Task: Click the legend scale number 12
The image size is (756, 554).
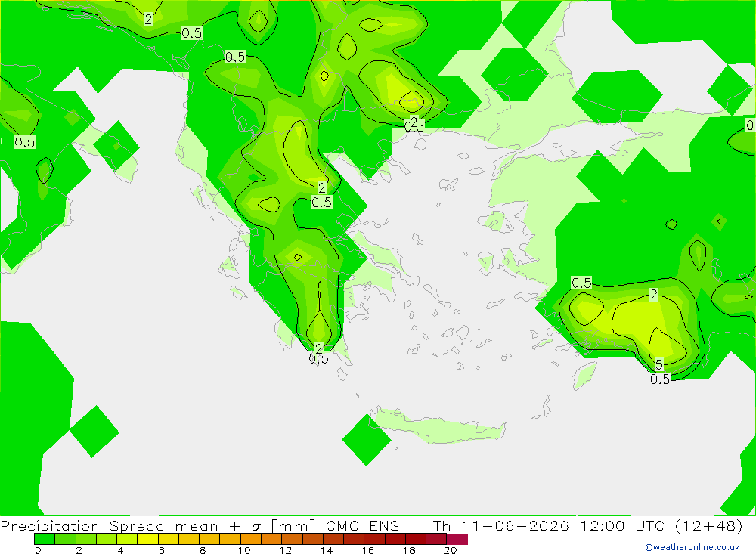Action: pyautogui.click(x=286, y=550)
